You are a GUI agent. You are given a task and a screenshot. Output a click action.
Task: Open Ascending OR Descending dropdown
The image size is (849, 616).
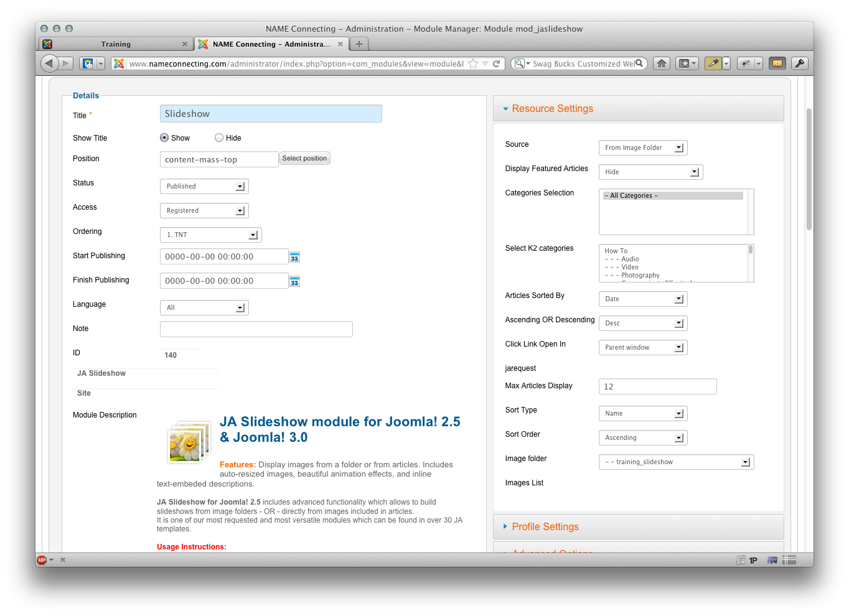point(643,323)
